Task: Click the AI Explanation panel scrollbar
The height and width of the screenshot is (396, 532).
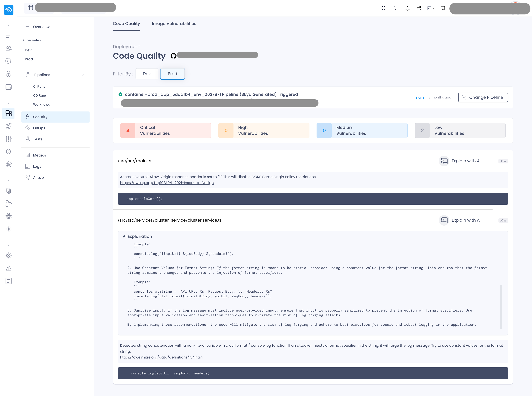Action: click(501, 307)
